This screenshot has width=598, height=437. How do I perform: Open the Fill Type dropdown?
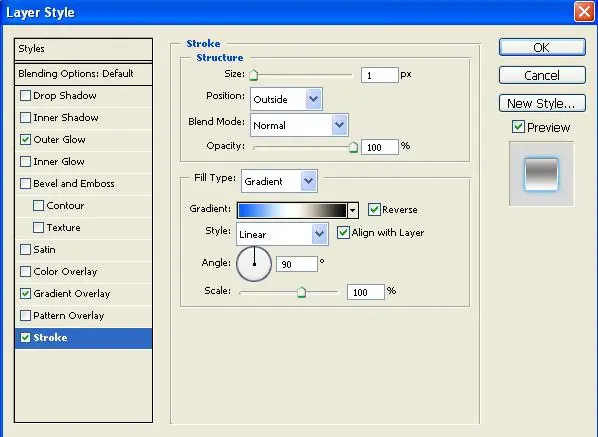point(279,181)
